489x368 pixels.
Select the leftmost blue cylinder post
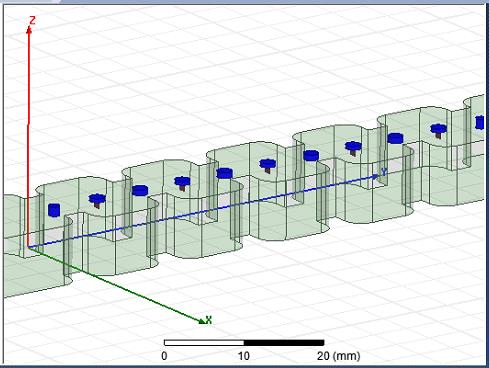tap(54, 210)
